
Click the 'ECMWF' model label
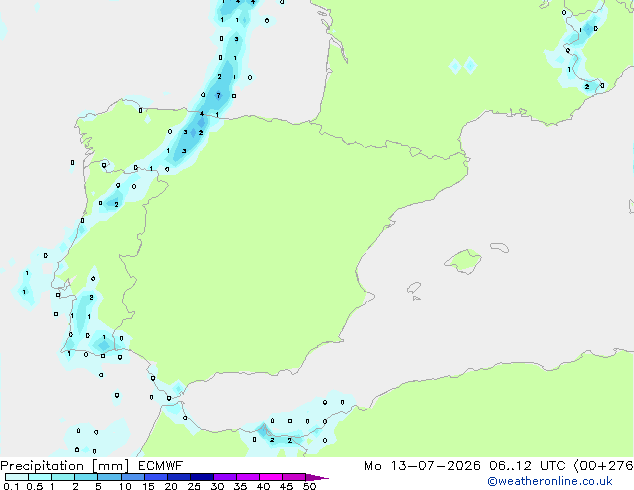(161, 466)
